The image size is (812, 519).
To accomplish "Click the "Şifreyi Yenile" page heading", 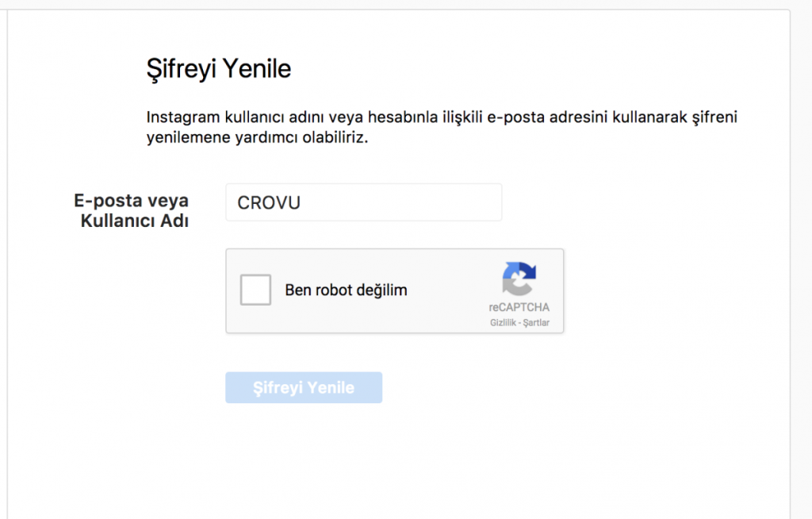I will coord(219,69).
